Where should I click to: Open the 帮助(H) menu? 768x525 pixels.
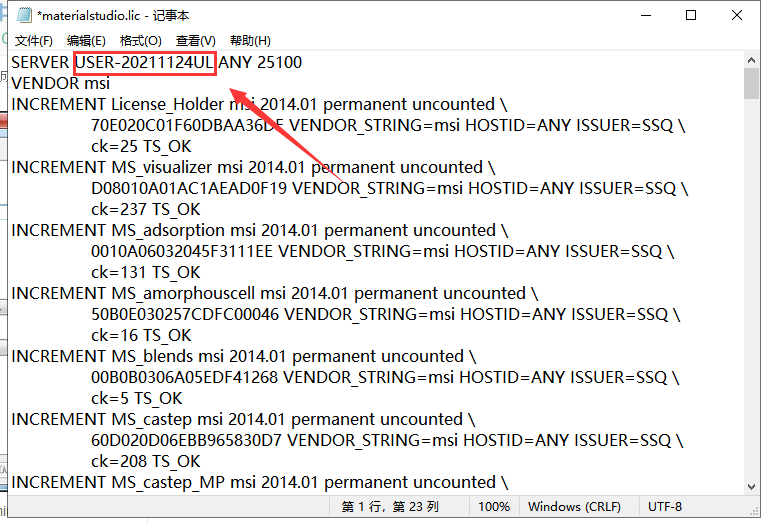pyautogui.click(x=250, y=41)
